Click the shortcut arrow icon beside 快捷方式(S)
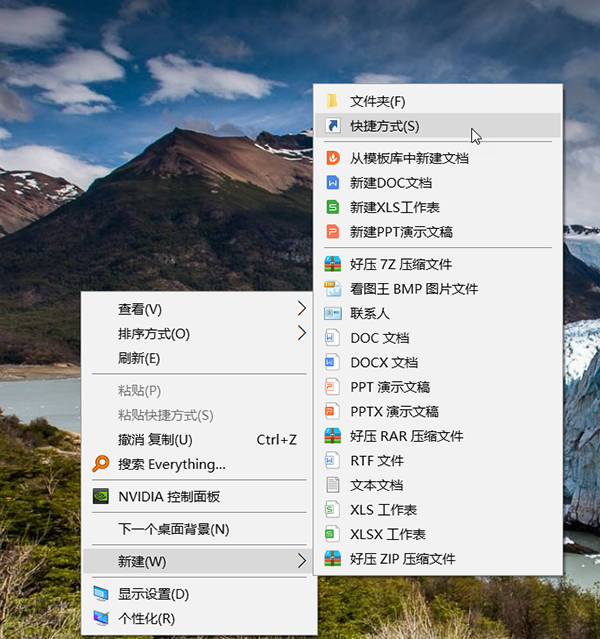 click(x=333, y=126)
